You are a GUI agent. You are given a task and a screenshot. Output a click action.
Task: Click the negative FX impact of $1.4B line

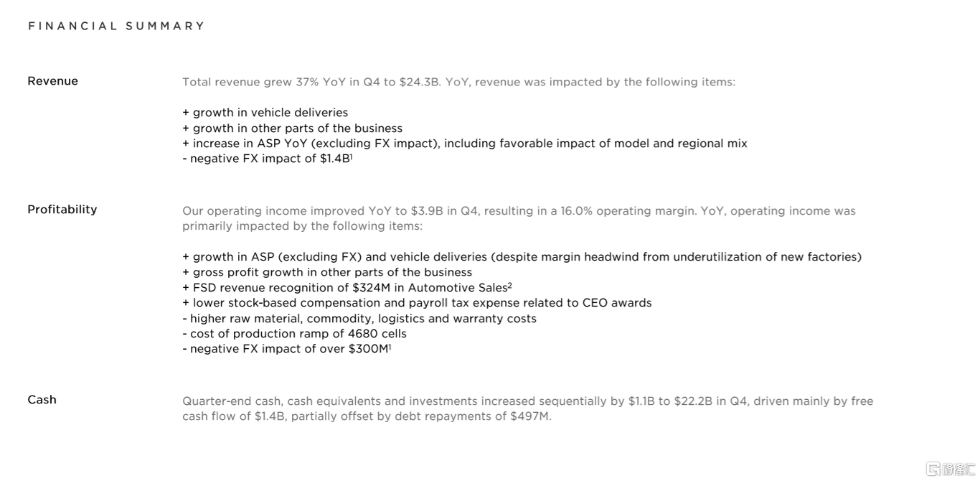point(267,159)
